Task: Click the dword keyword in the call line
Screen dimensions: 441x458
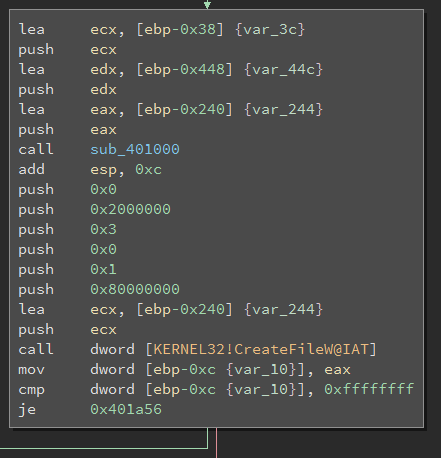Action: pos(112,350)
